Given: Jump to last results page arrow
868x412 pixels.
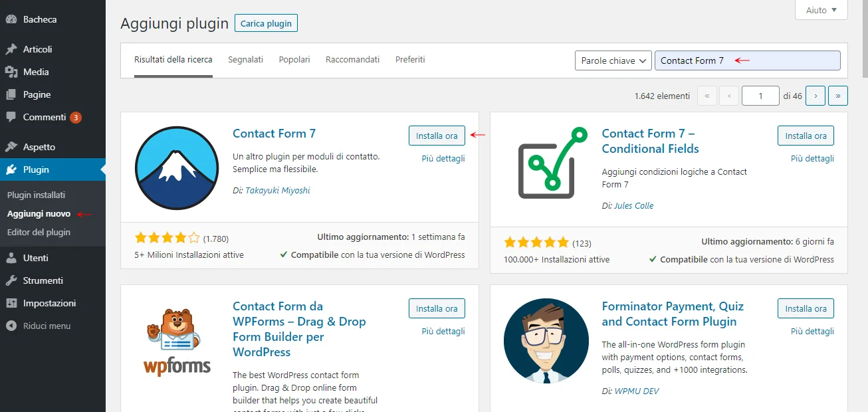Looking at the screenshot, I should [x=838, y=96].
